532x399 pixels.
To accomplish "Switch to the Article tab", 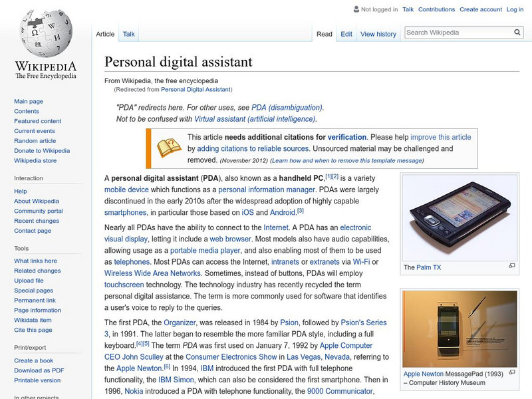I will pyautogui.click(x=105, y=34).
